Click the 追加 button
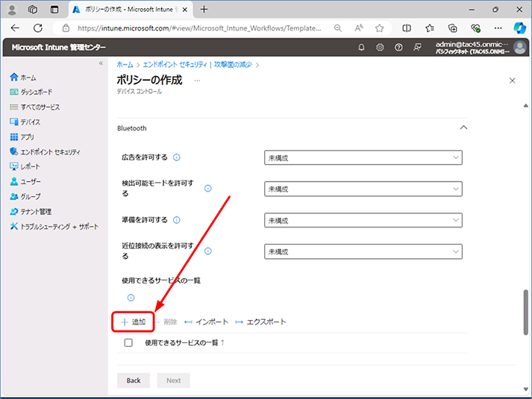The image size is (532, 399). (x=134, y=321)
